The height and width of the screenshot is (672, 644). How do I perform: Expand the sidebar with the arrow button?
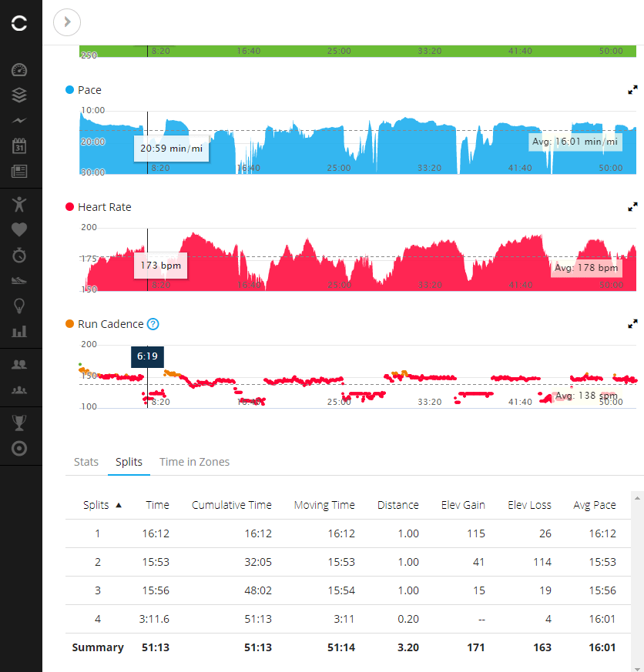(x=67, y=22)
